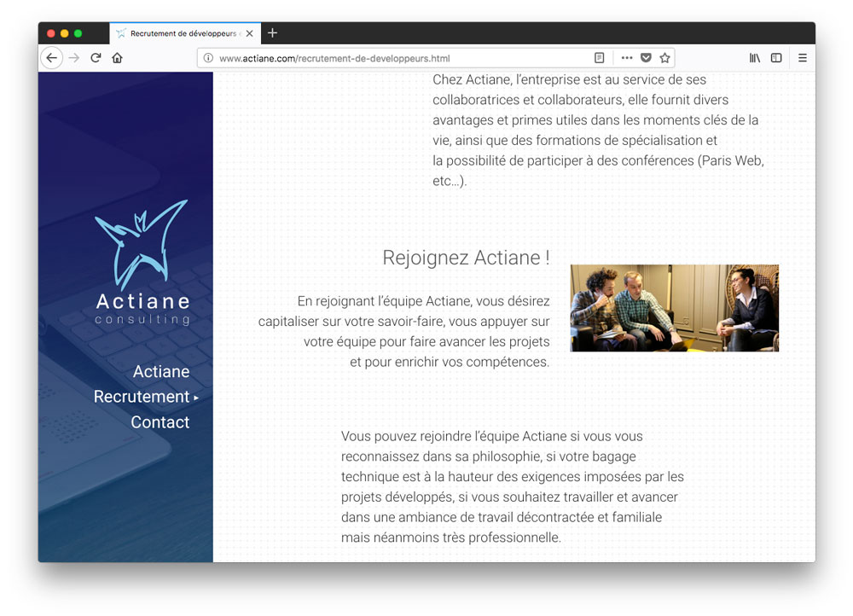Click the team meeting photo

tap(674, 308)
